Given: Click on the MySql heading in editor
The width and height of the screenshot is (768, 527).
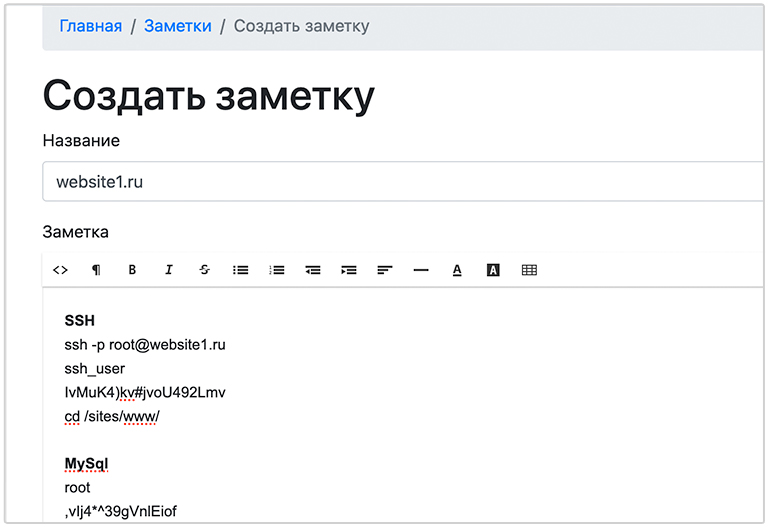Looking at the screenshot, I should [x=86, y=464].
